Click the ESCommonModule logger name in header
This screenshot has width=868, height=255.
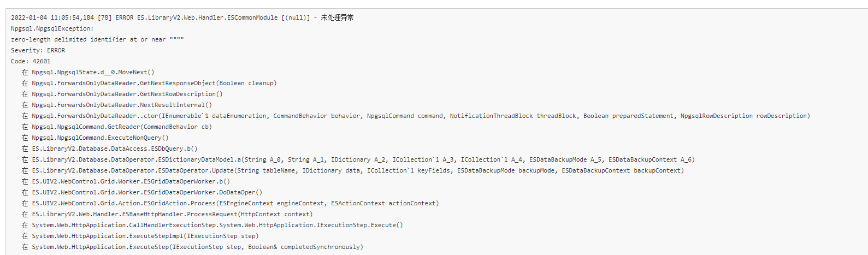208,17
